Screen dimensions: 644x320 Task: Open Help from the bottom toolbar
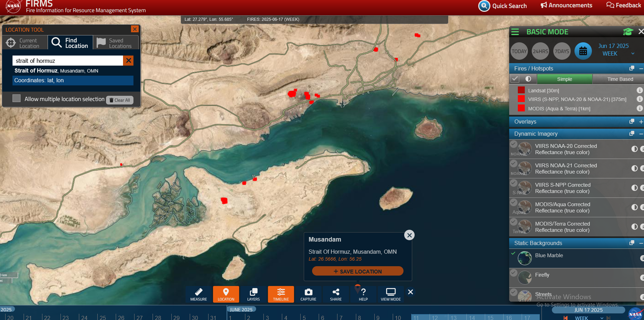tap(363, 294)
